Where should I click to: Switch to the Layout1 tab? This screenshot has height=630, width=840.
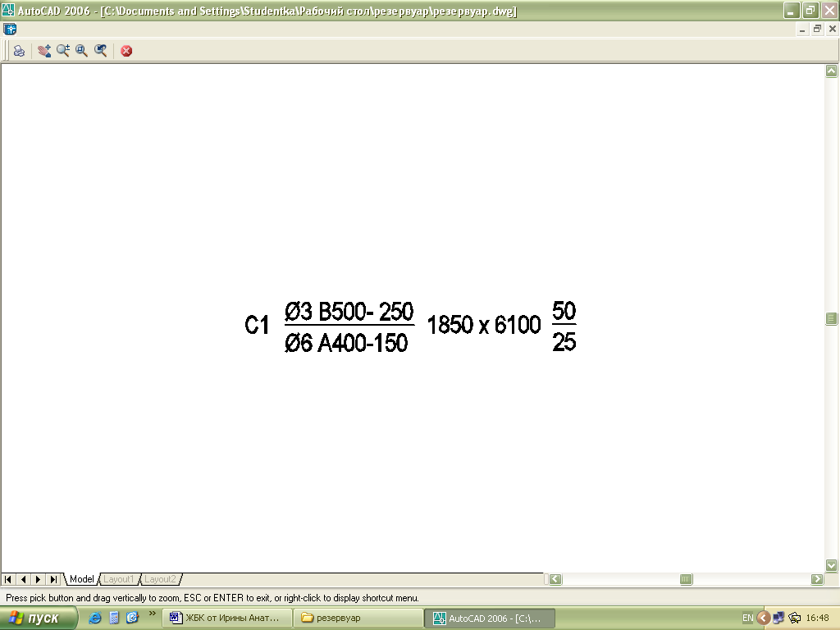pyautogui.click(x=118, y=579)
